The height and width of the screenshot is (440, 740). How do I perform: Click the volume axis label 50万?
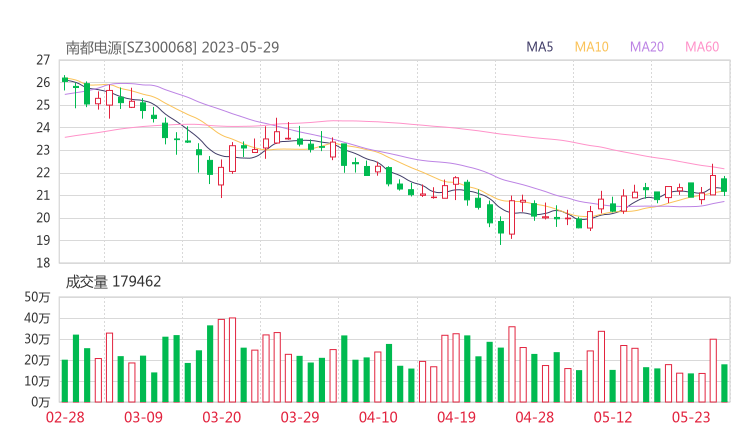click(x=37, y=297)
